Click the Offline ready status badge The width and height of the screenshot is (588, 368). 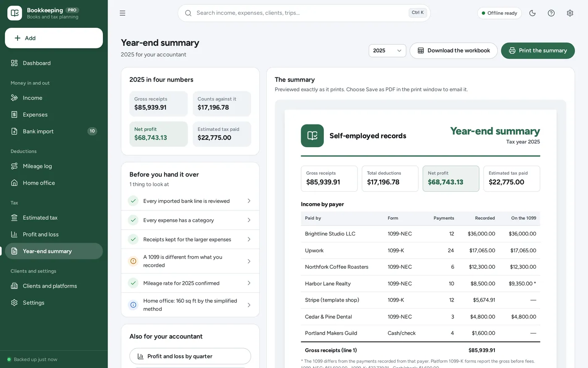pos(499,13)
